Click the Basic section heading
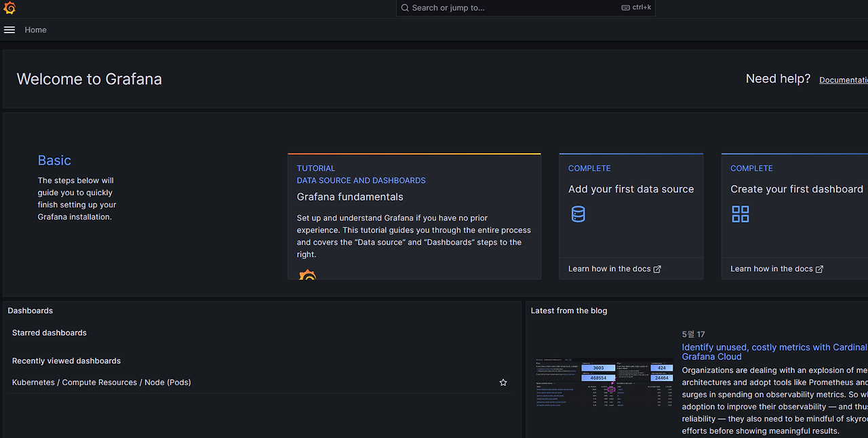The image size is (868, 438). 54,161
